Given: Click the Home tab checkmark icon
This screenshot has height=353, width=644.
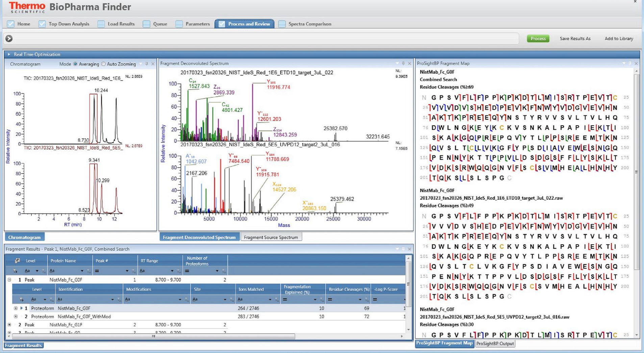Looking at the screenshot, I should (x=11, y=24).
